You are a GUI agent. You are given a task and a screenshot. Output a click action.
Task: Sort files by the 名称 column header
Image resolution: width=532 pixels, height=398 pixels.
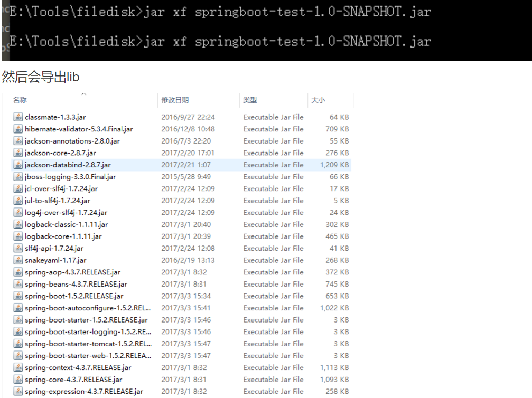(x=20, y=100)
